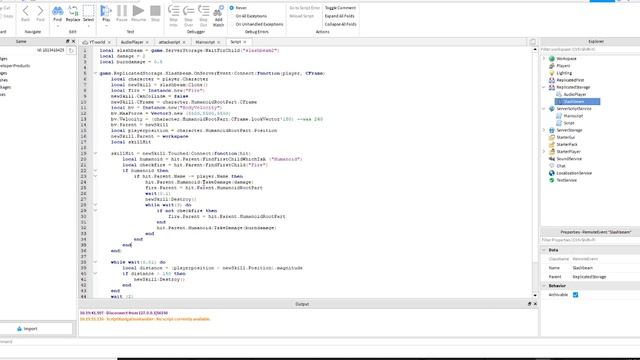Image resolution: width=640 pixels, height=360 pixels.
Task: Click the Step Into debugger icon
Action: coord(173,11)
